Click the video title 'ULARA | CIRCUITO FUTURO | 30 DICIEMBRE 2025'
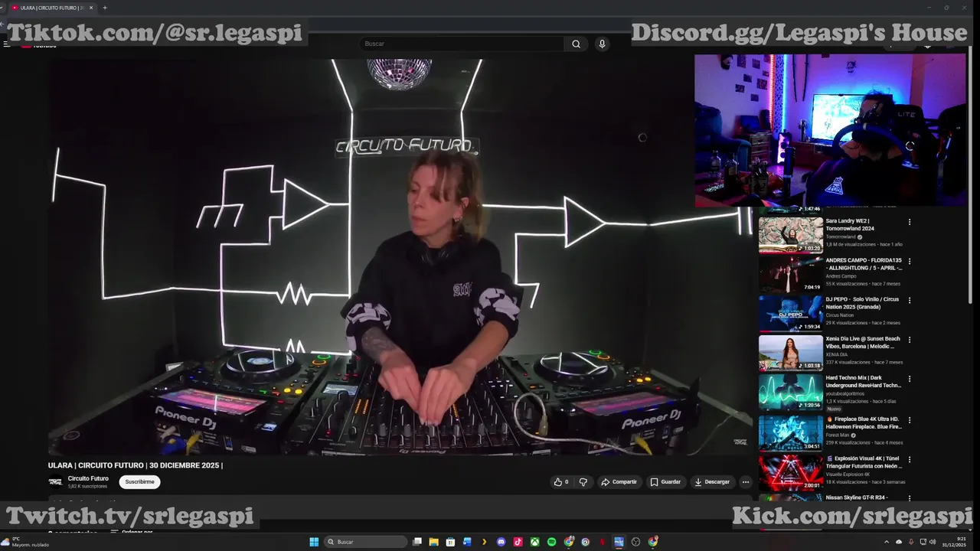Viewport: 980px width, 551px height. 136,465
